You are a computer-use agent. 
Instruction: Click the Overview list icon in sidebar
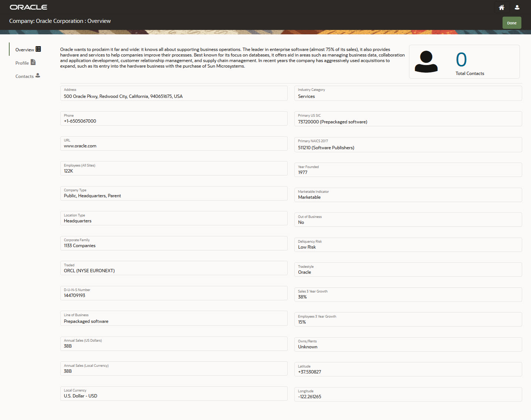(x=38, y=49)
